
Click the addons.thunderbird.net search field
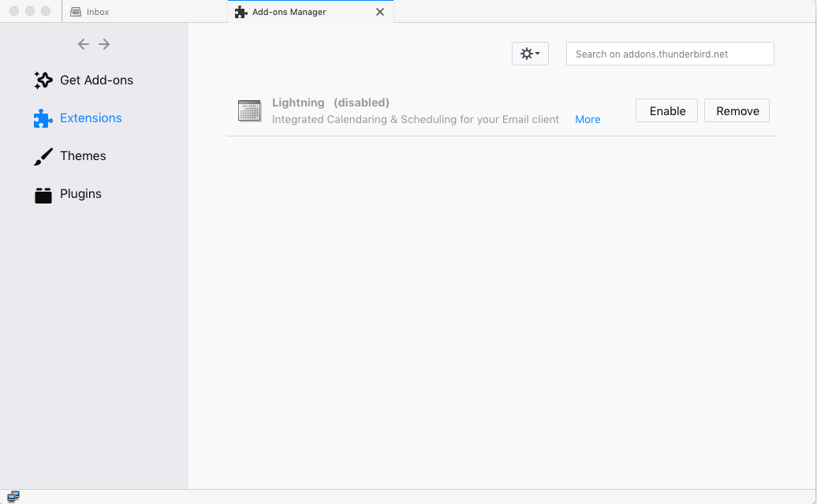click(670, 54)
